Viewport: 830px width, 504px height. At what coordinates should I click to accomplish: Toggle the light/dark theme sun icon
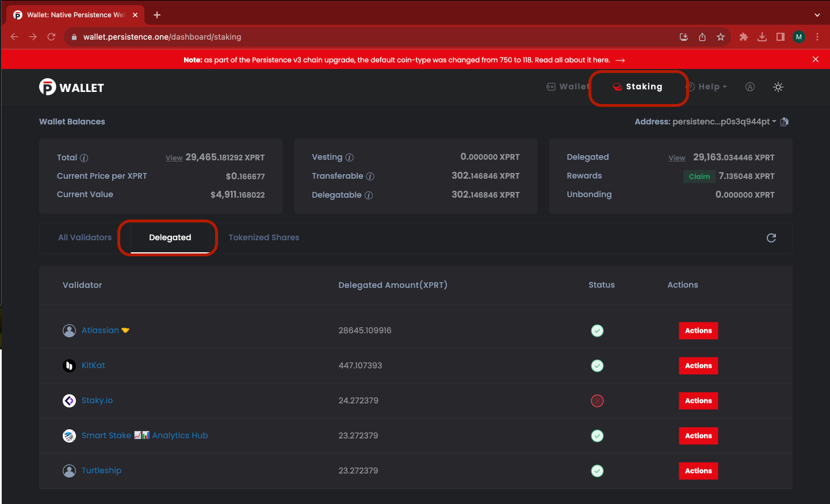click(x=778, y=87)
